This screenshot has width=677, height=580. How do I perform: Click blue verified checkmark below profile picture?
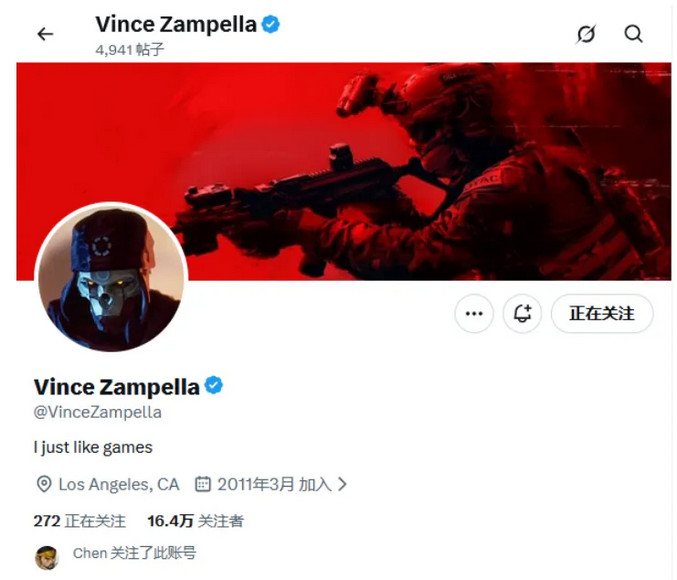pyautogui.click(x=213, y=385)
